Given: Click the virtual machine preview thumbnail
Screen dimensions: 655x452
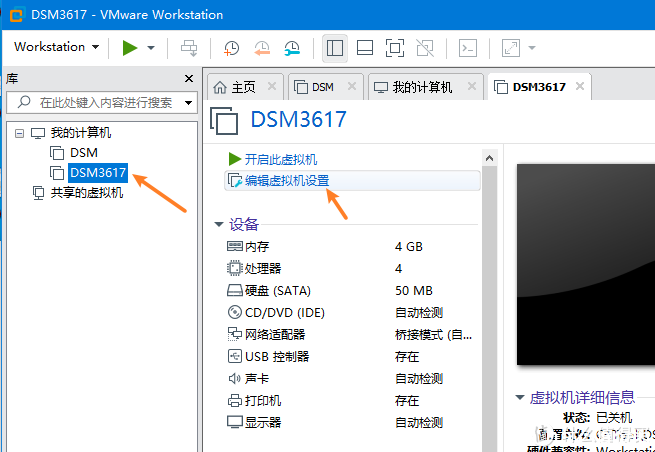Looking at the screenshot, I should (586, 264).
